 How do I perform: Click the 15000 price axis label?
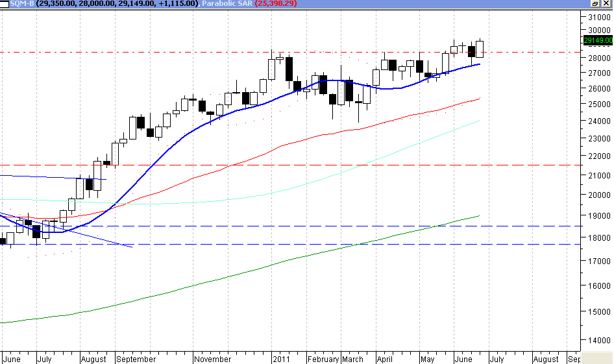(x=599, y=312)
